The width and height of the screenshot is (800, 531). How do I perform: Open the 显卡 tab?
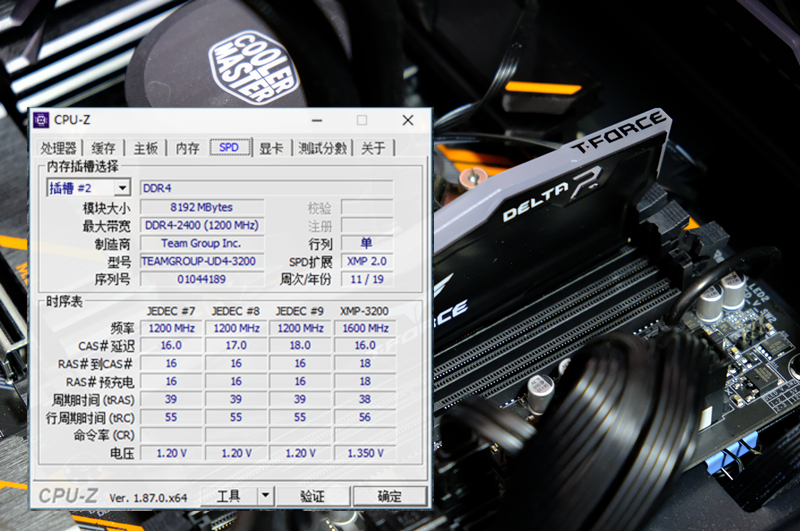click(x=271, y=148)
